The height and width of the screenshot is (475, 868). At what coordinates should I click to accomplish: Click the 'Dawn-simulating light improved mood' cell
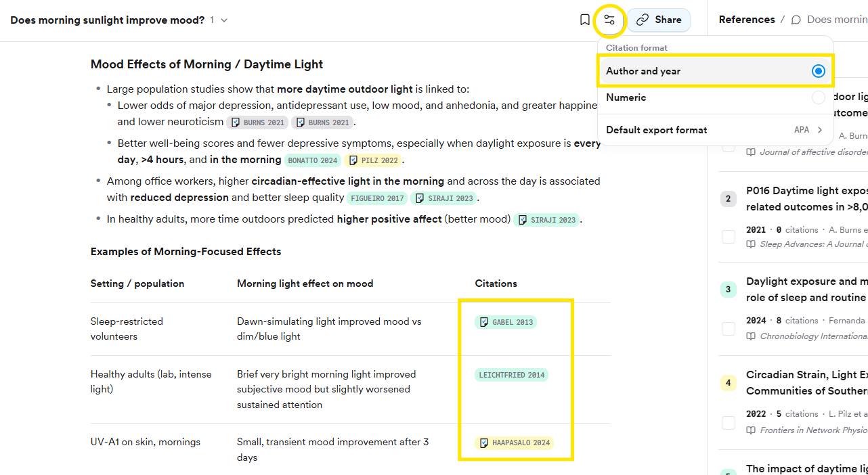pos(329,329)
